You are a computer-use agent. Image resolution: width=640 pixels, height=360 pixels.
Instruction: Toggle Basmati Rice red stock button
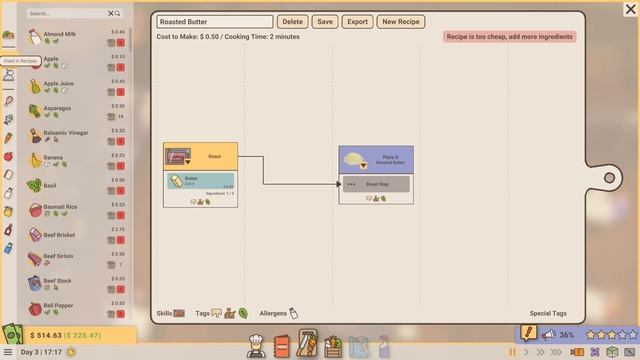click(120, 215)
